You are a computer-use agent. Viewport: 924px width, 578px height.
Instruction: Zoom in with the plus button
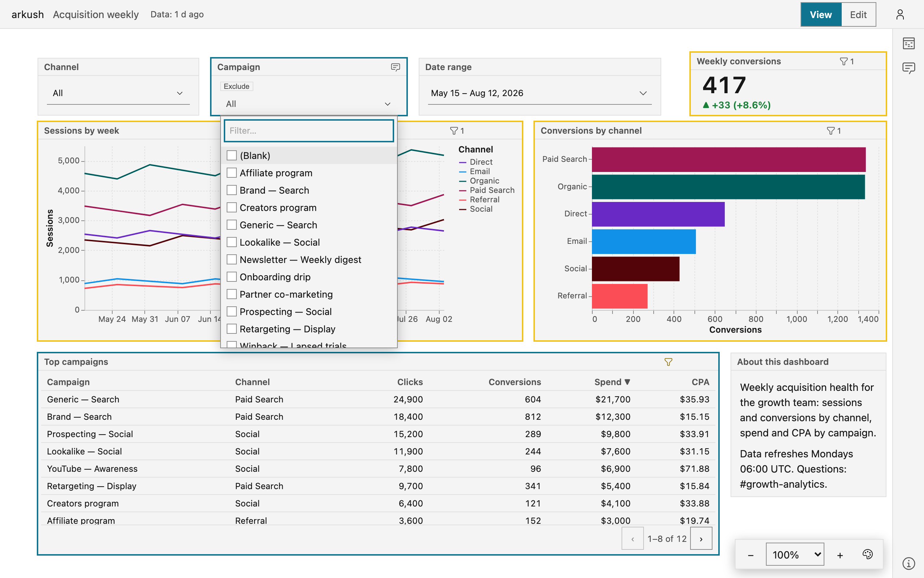point(840,555)
